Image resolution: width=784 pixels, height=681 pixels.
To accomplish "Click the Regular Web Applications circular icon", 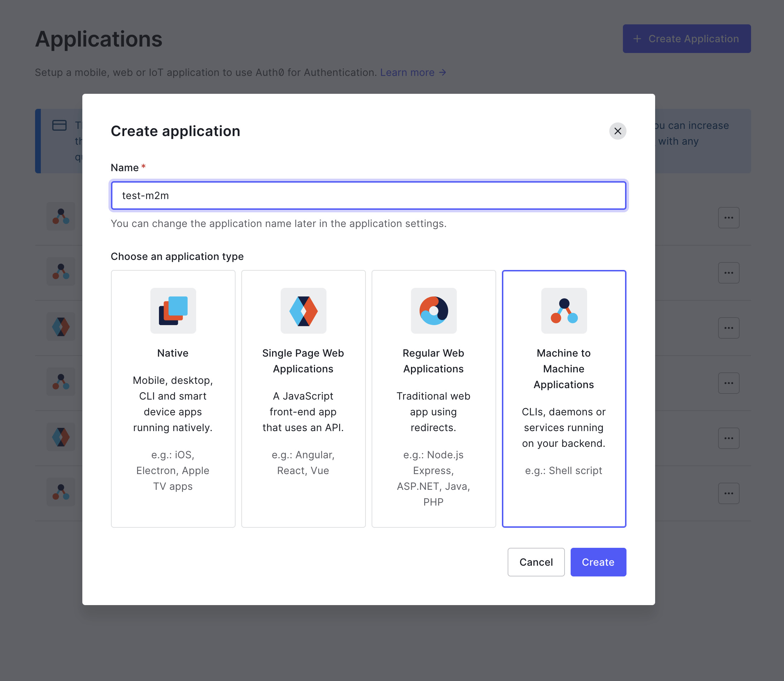I will pyautogui.click(x=433, y=311).
